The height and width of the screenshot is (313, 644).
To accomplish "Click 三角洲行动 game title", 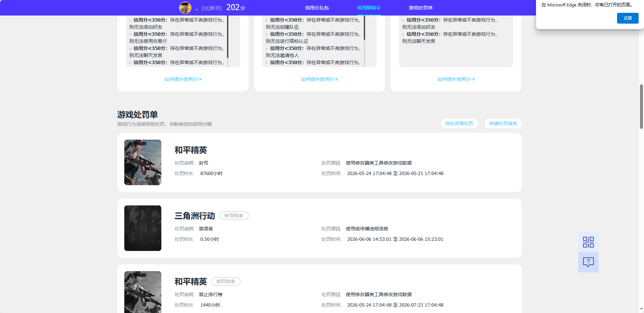I will pos(195,216).
